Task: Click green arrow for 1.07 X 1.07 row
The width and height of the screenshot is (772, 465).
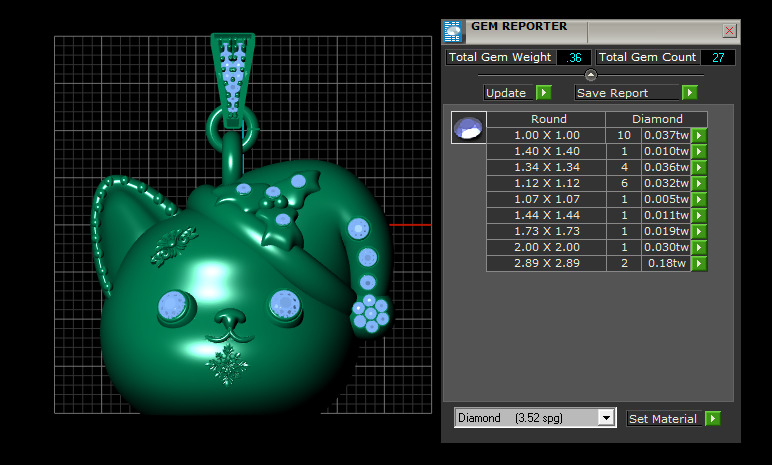Action: (699, 199)
